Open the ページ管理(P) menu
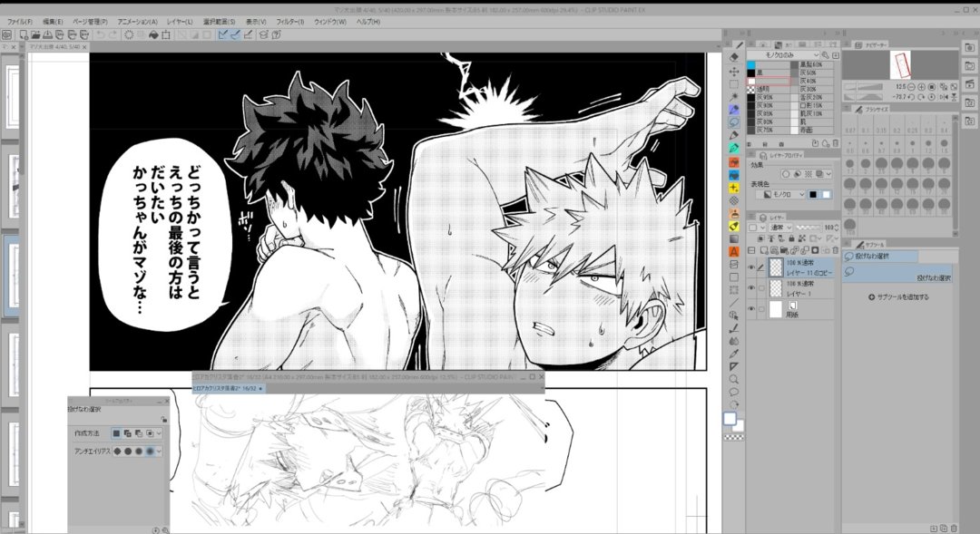This screenshot has width=980, height=534. [90, 22]
